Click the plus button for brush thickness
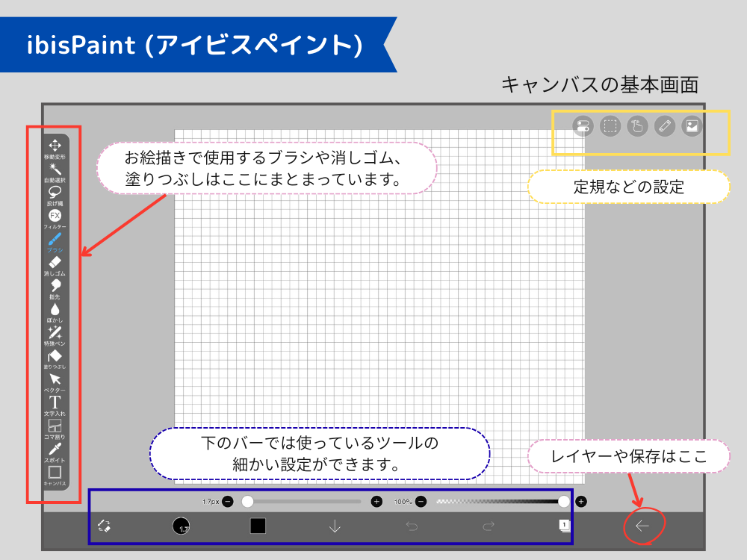 pos(377,502)
